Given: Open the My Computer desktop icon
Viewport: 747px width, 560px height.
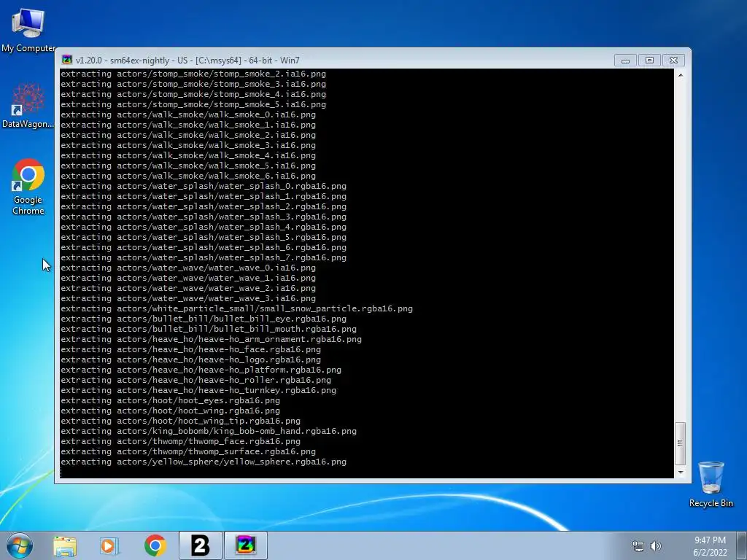Looking at the screenshot, I should (28, 29).
